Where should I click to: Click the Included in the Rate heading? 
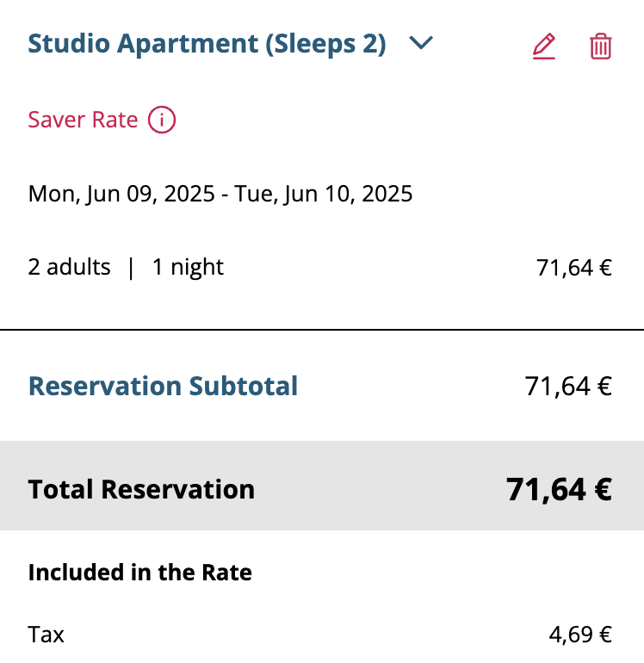click(x=140, y=572)
